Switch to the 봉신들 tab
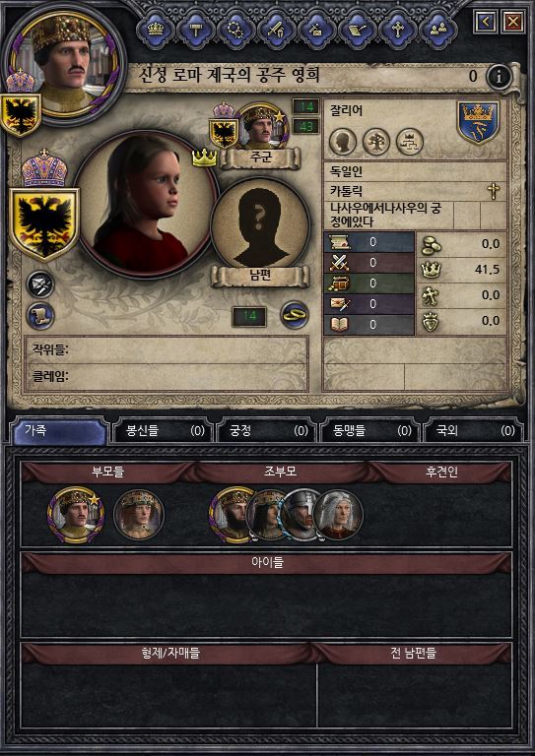 (162, 431)
